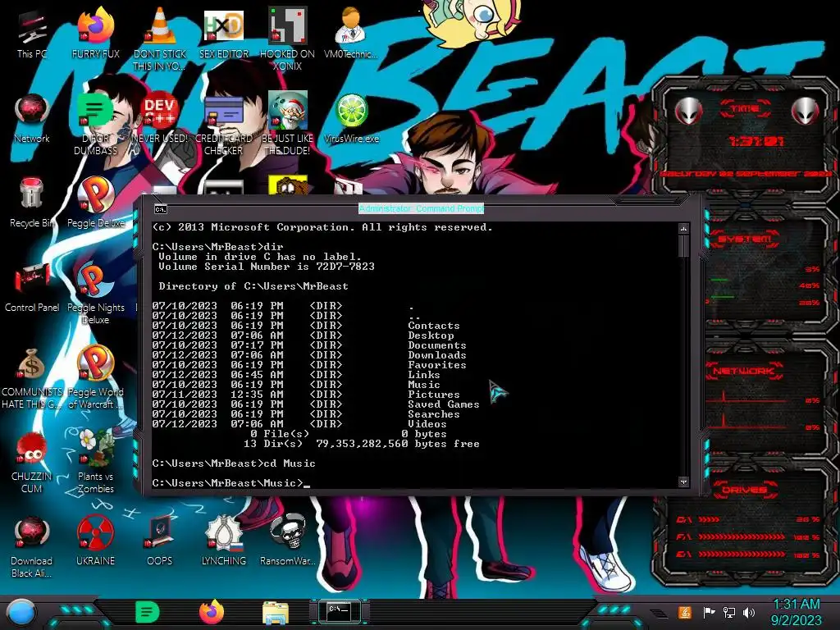Viewport: 840px width, 630px height.
Task: Open the VLC cone DONT STICK shortcut
Action: pos(159,39)
